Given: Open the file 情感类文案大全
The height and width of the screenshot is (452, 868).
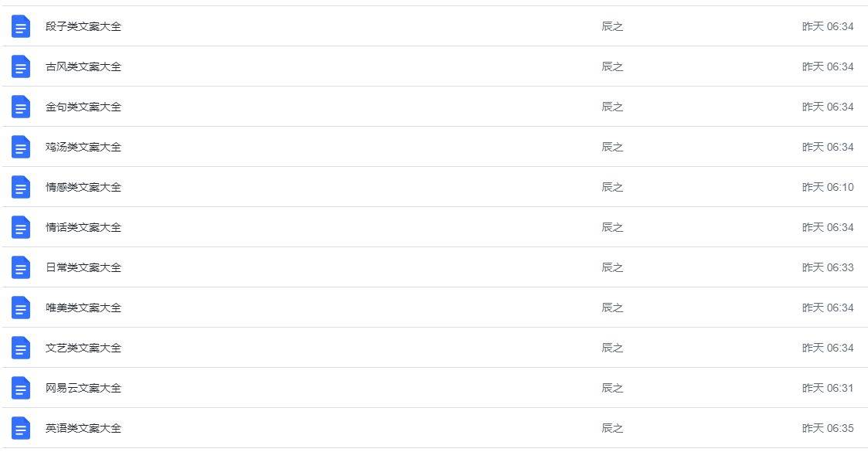Looking at the screenshot, I should (83, 187).
